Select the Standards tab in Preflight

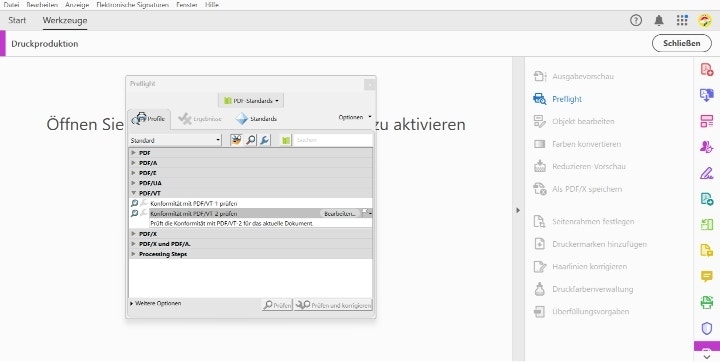pyautogui.click(x=256, y=119)
